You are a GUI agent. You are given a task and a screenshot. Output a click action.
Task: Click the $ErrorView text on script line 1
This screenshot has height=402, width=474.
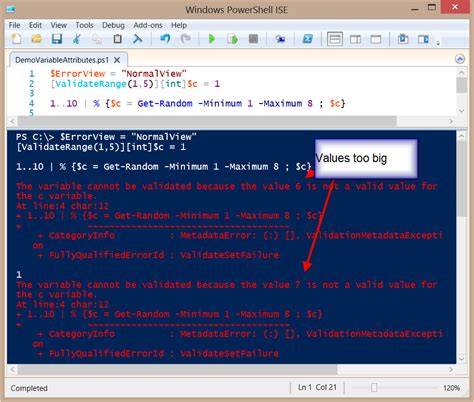[x=78, y=74]
